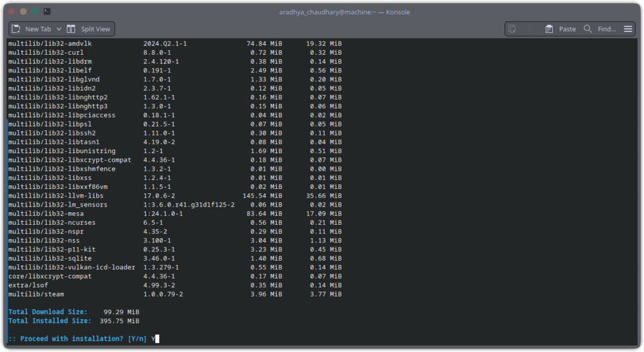Maximize the Konsole window with green button

point(35,11)
